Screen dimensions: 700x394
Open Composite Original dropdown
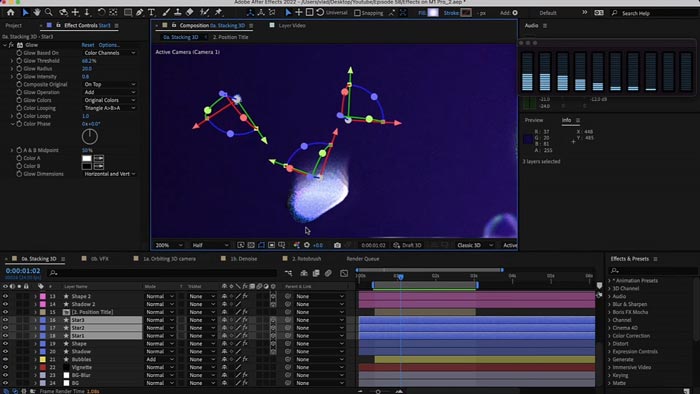coord(109,84)
